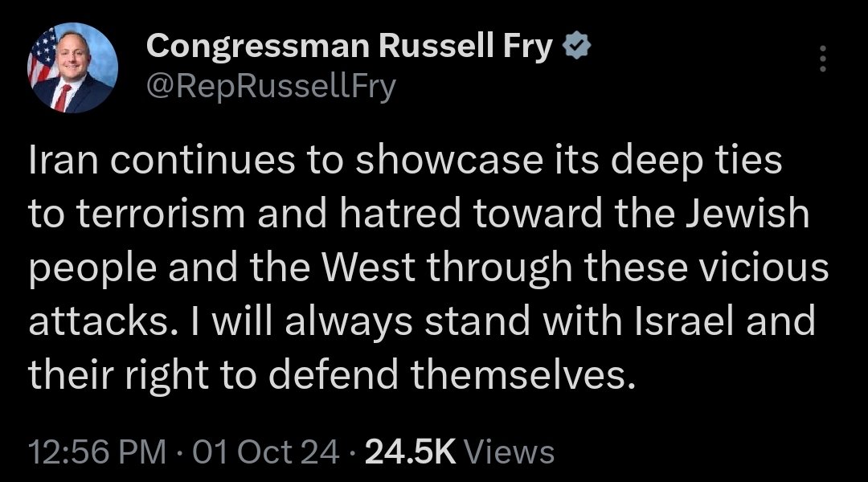Click the word Israel in the tweet

698,321
